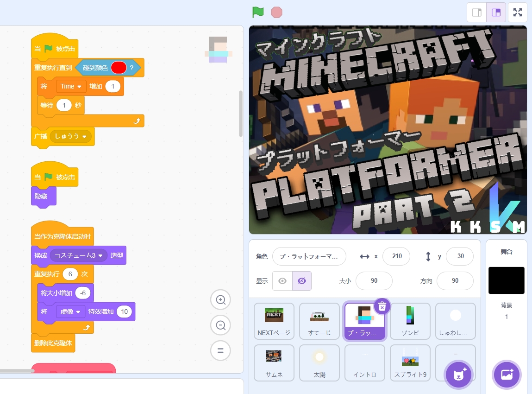
Task: Click the green flag to run project
Action: pyautogui.click(x=258, y=12)
